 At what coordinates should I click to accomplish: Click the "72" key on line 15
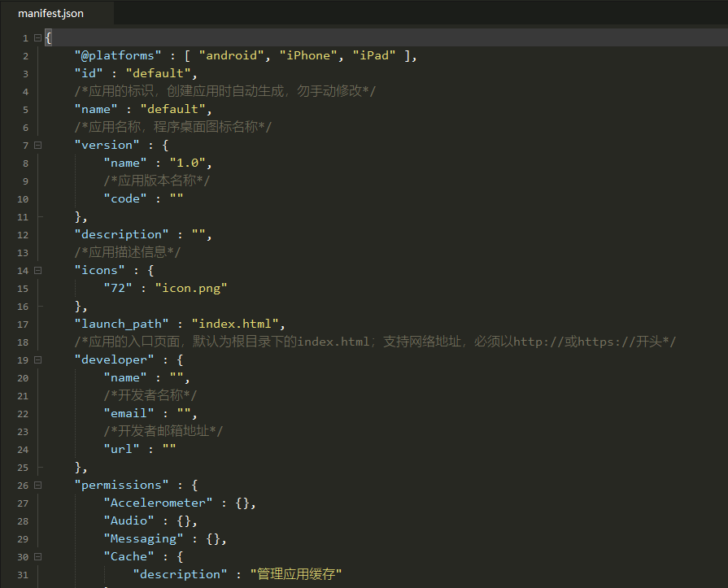pos(118,288)
